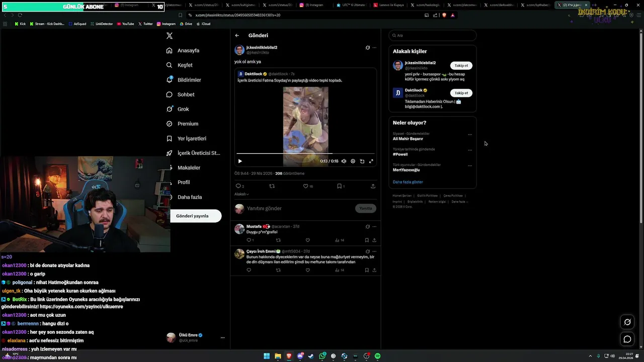Open the YouTube bookmark

125,24
